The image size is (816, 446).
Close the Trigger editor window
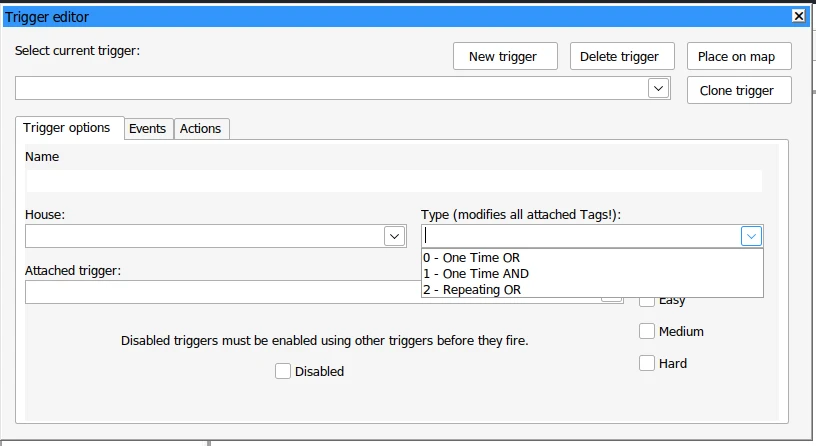797,16
